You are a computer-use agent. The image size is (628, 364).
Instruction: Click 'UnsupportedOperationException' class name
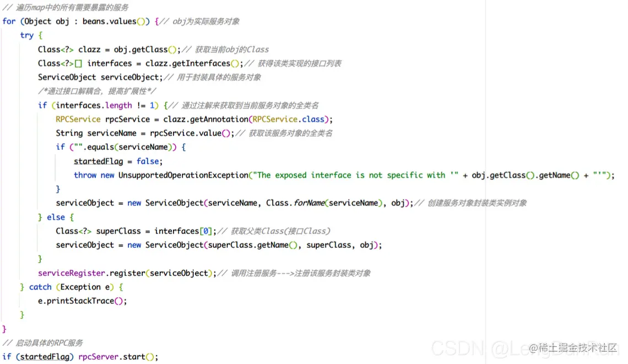pyautogui.click(x=183, y=175)
